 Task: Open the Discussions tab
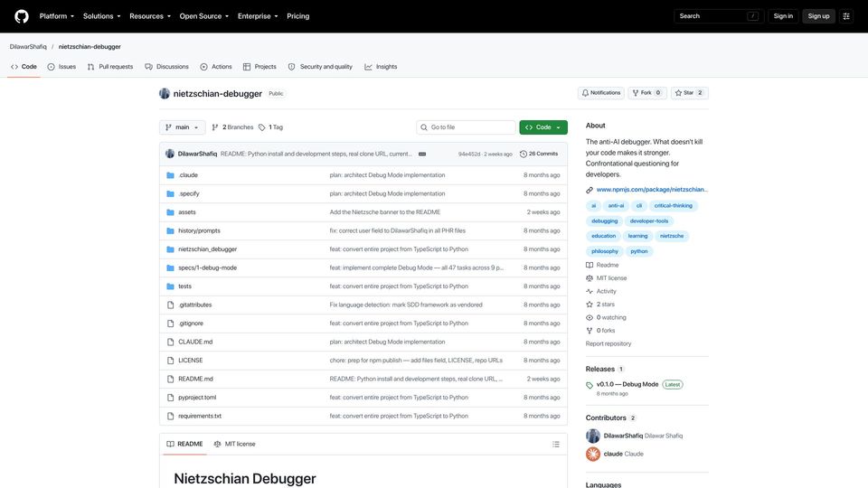pyautogui.click(x=166, y=66)
